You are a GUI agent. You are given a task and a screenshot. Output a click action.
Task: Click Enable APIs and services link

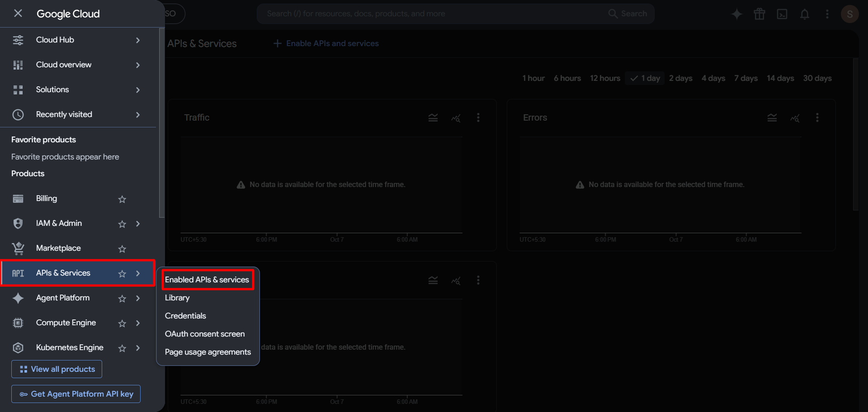(326, 43)
